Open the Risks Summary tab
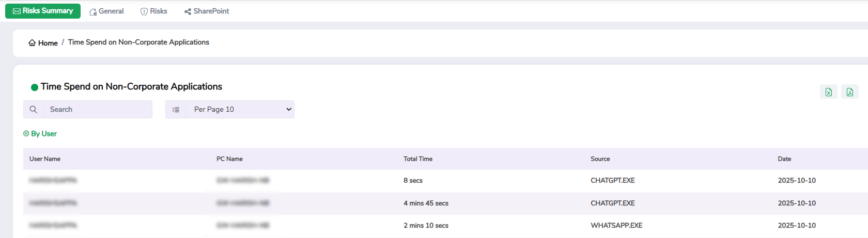This screenshot has width=868, height=238. click(43, 11)
